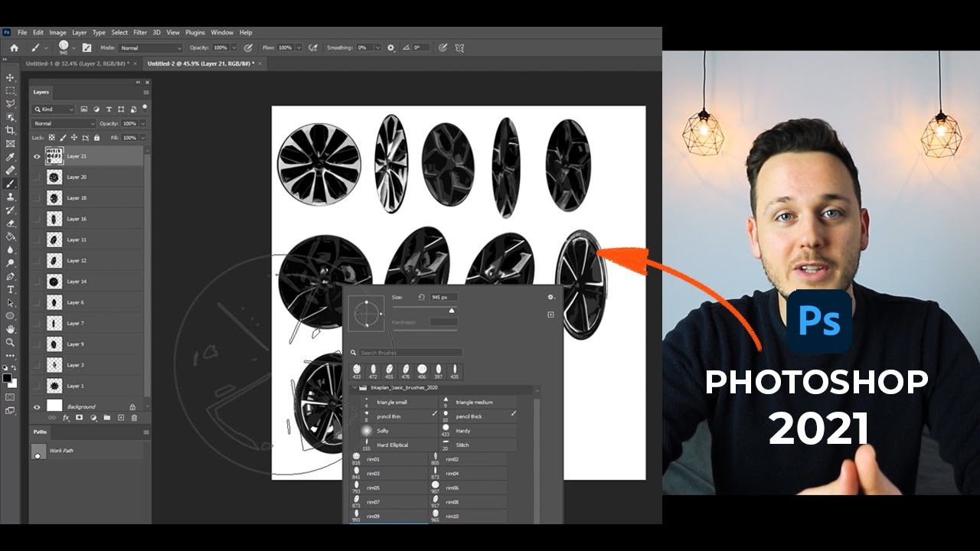Show Layer 1 visibility box
980x551 pixels.
click(x=36, y=386)
